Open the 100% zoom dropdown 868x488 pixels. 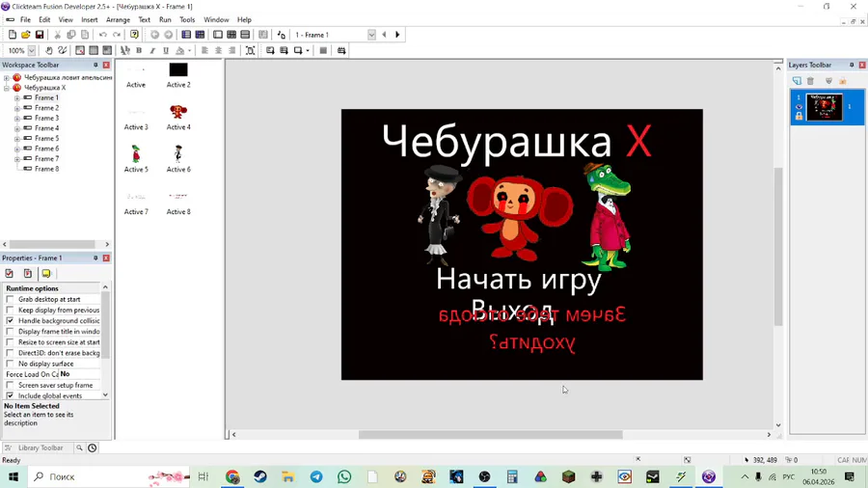click(x=32, y=50)
